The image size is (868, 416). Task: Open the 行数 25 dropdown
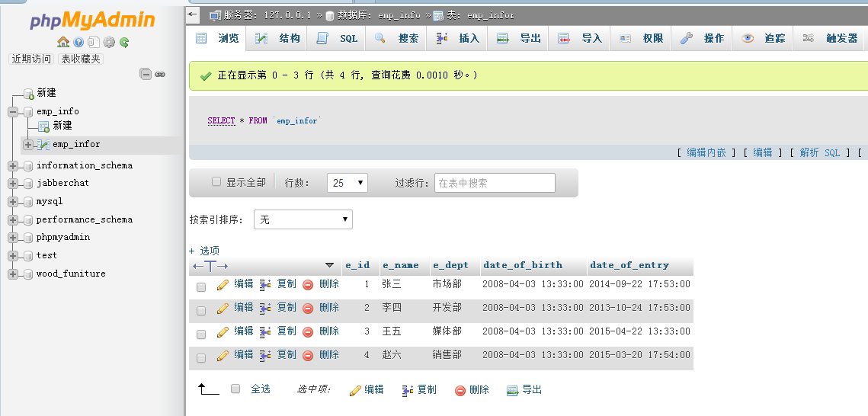point(348,183)
